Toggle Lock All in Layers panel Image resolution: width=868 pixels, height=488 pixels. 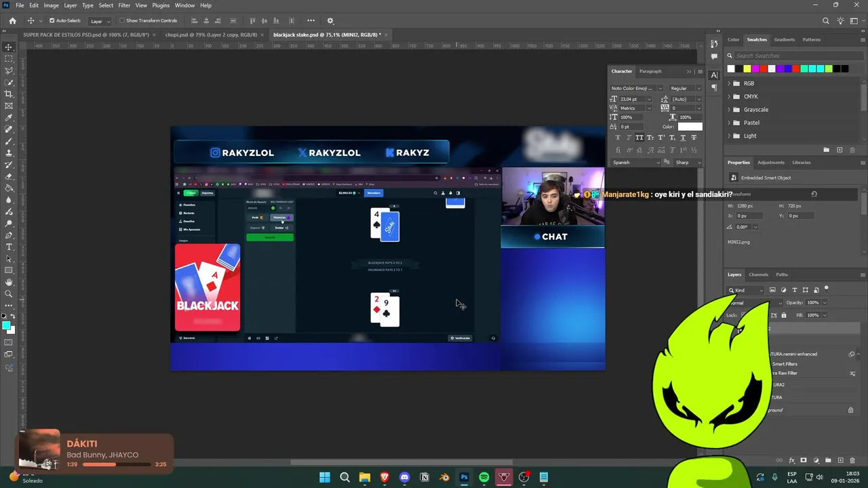[x=784, y=315]
